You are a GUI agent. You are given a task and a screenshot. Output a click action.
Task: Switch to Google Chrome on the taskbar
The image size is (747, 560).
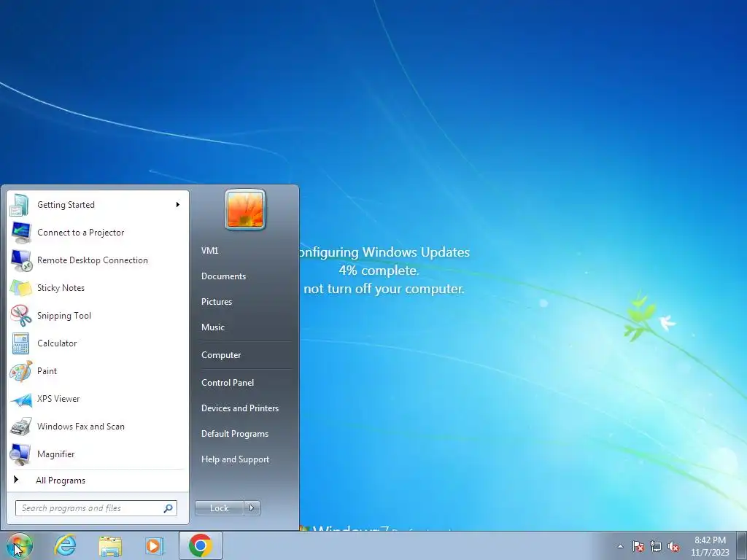200,545
